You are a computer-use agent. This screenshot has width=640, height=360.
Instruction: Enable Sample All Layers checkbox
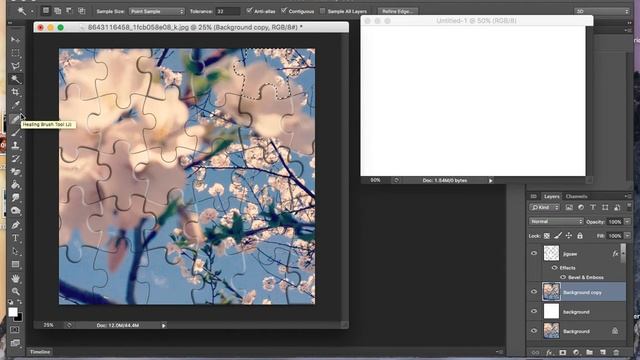pos(322,11)
